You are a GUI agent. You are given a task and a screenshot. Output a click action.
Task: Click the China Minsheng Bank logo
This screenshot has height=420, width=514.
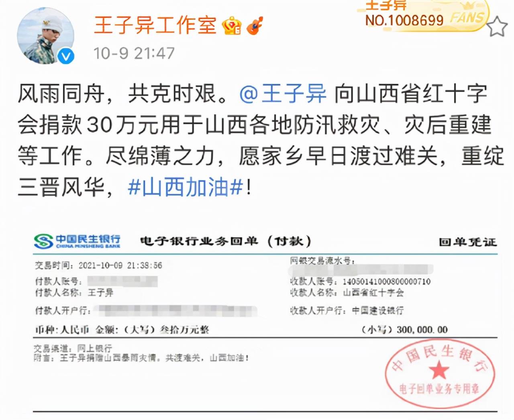pos(77,241)
